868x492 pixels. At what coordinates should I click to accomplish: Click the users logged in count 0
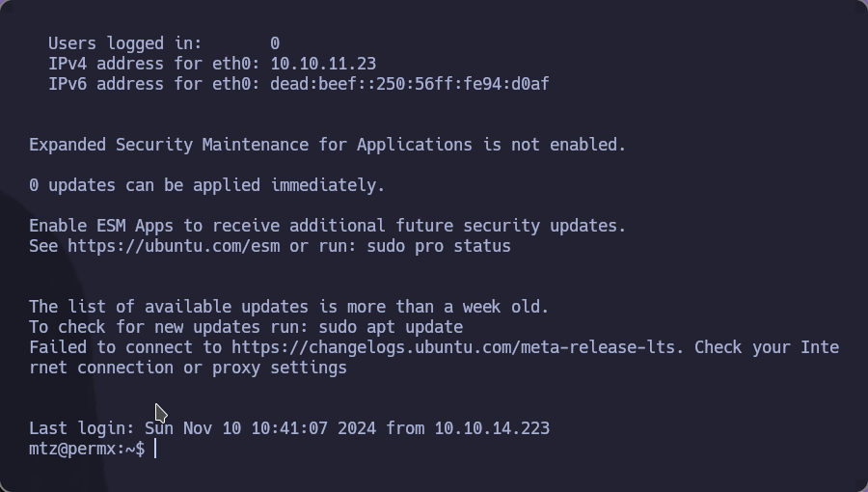(275, 43)
